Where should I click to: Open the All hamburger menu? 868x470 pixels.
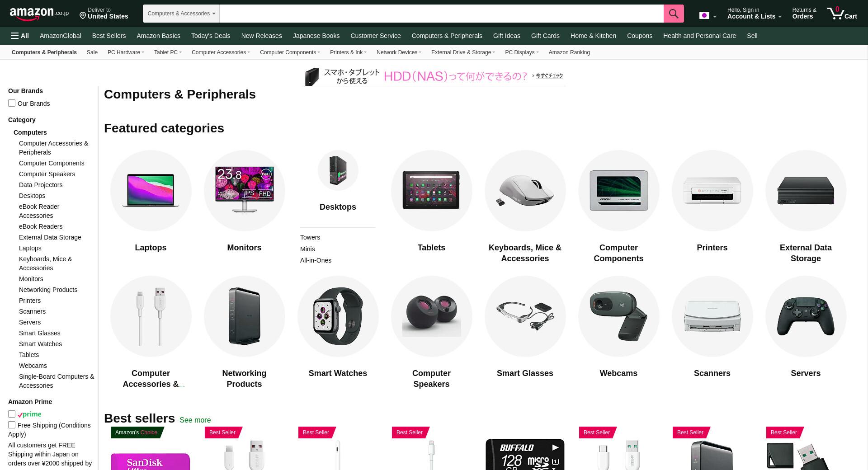20,36
